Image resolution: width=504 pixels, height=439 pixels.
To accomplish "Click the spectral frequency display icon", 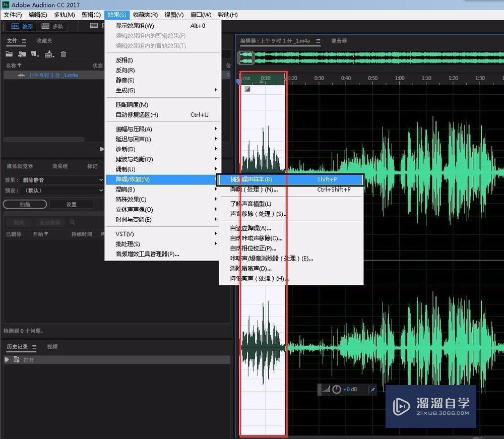I will click(x=94, y=26).
